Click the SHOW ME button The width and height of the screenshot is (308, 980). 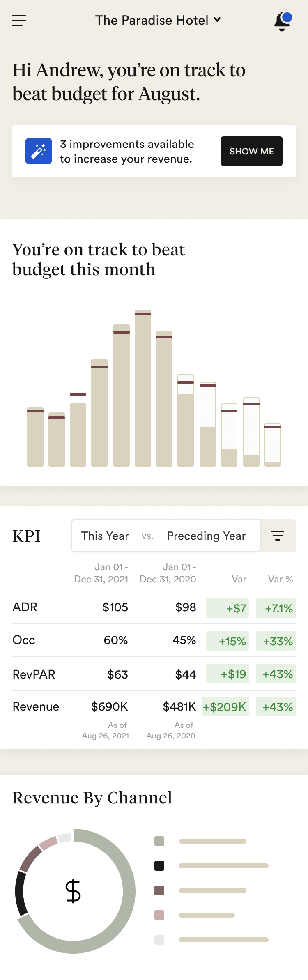tap(252, 151)
